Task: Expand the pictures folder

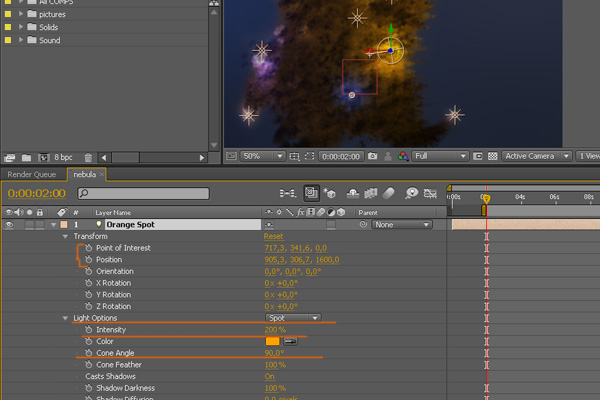Action: click(x=21, y=14)
